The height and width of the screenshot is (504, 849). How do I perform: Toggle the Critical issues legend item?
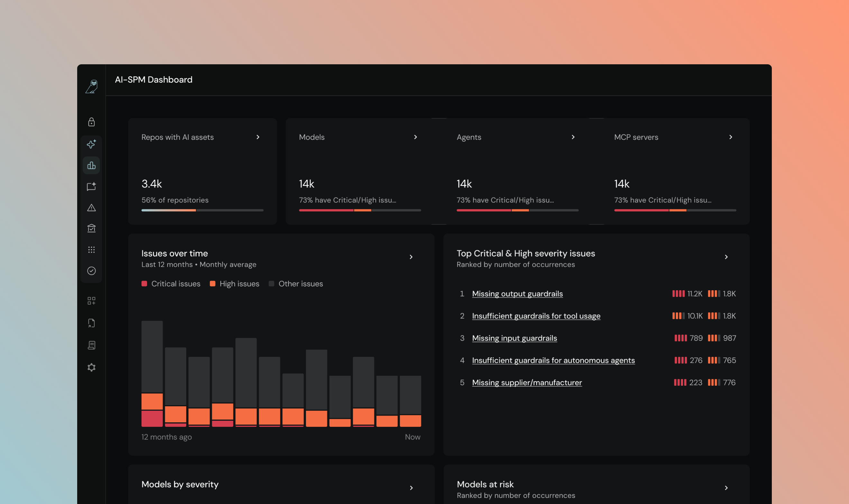(x=171, y=283)
